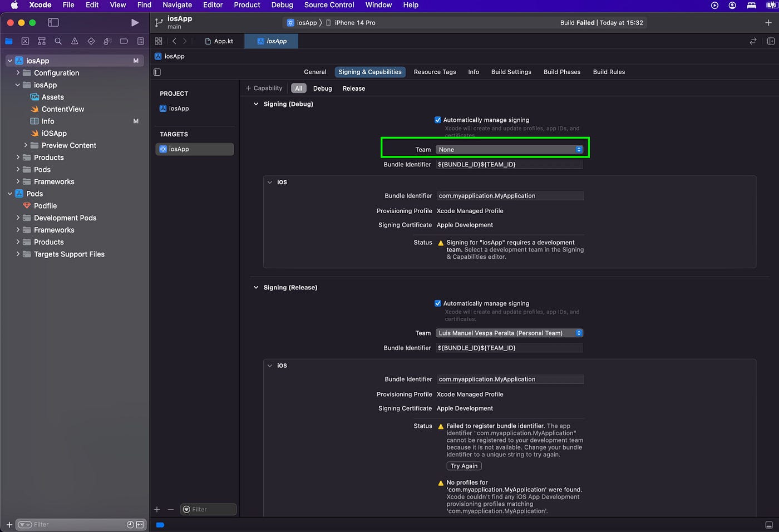Select the Release configuration filter

pos(354,88)
